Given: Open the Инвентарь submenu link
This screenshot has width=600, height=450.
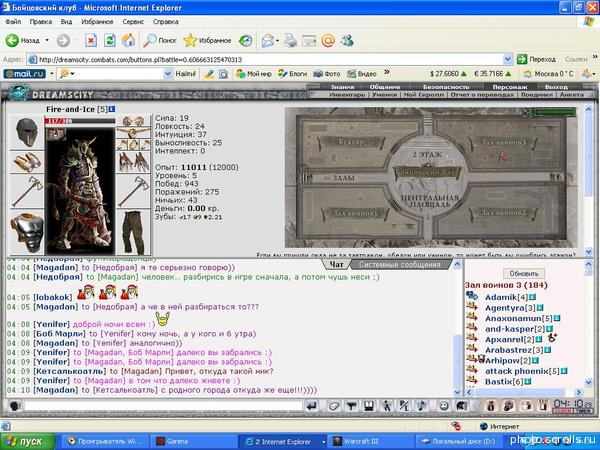Looking at the screenshot, I should pyautogui.click(x=347, y=95).
